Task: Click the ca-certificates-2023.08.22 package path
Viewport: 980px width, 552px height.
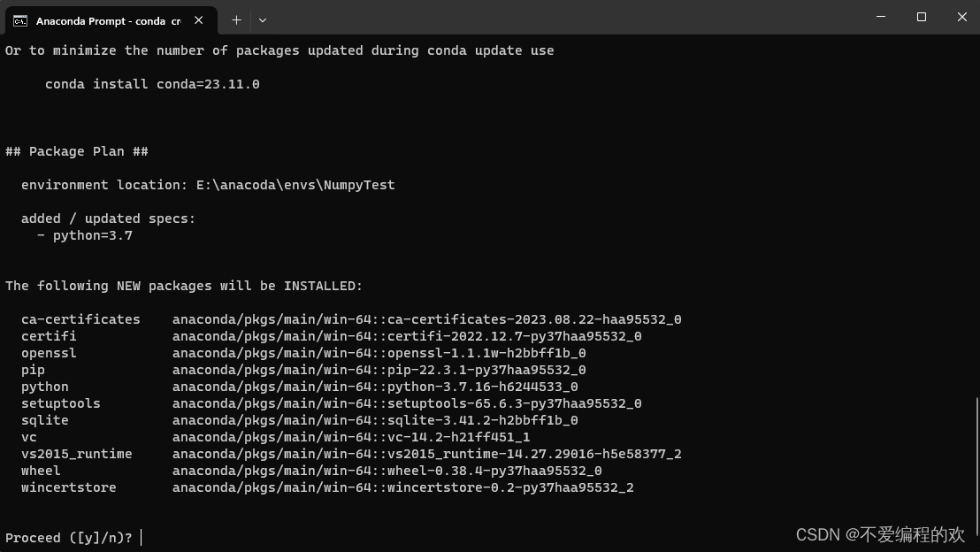Action: pos(427,319)
